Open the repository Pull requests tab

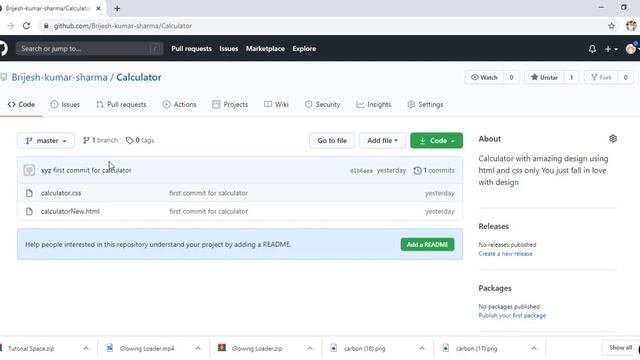tap(121, 105)
